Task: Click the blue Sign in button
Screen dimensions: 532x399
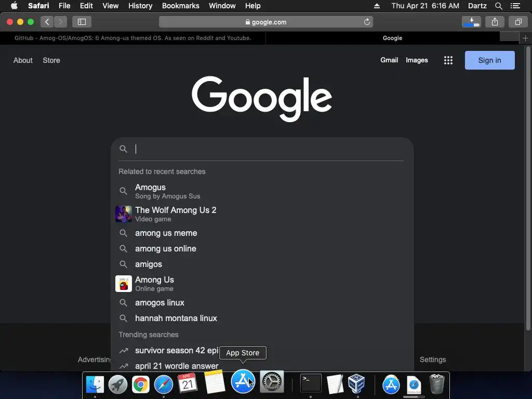Action: [489, 60]
